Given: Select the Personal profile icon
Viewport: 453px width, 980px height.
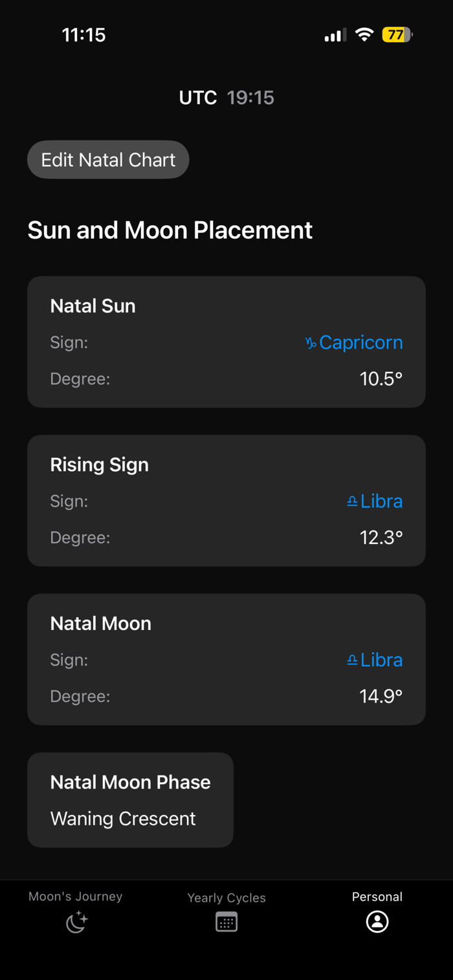Looking at the screenshot, I should [x=377, y=921].
